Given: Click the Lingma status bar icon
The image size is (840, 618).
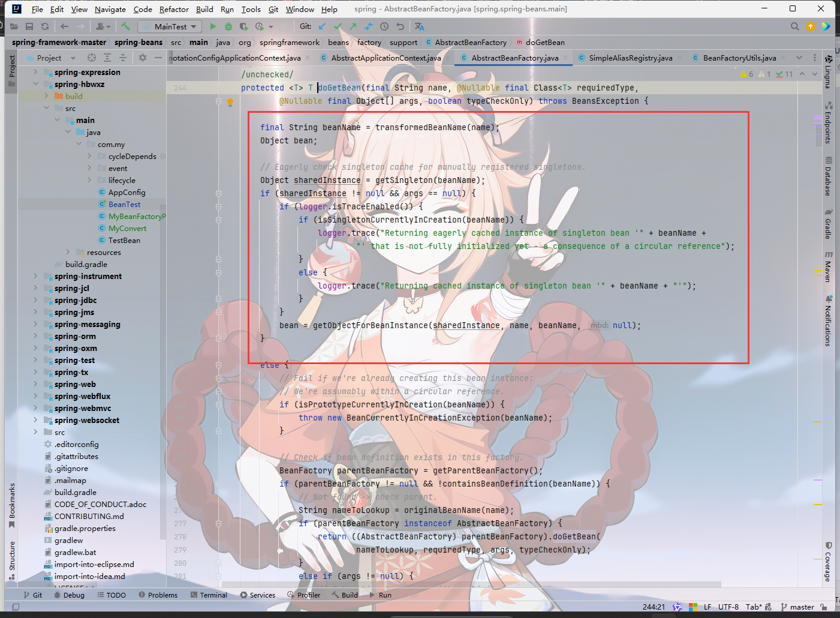Looking at the screenshot, I should pos(678,607).
